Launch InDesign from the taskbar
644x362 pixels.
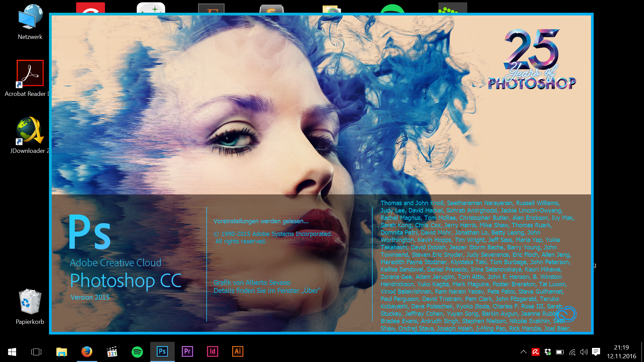point(213,352)
